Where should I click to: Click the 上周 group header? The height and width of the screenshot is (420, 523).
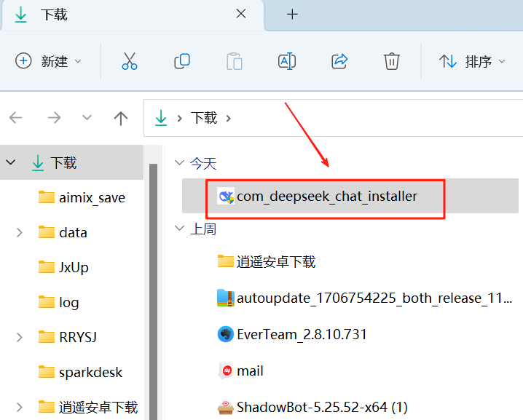click(x=203, y=229)
